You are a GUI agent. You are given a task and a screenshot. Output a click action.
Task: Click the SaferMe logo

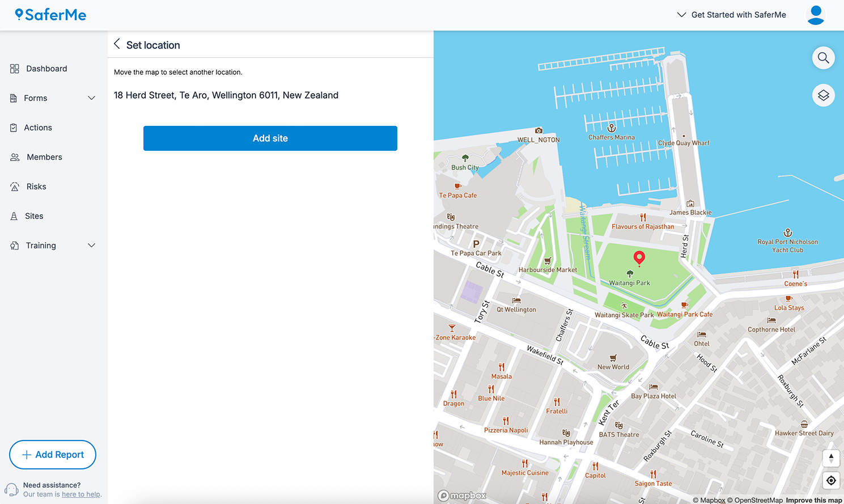click(x=51, y=15)
